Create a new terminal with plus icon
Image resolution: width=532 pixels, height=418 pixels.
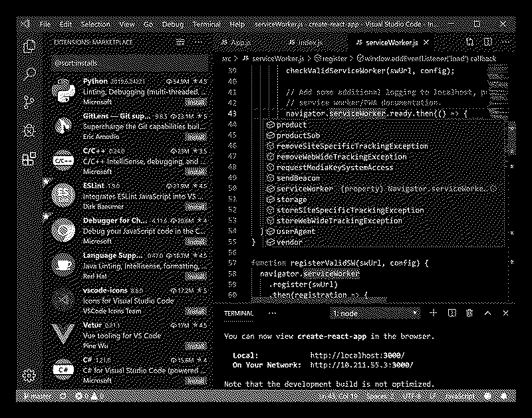tap(434, 312)
